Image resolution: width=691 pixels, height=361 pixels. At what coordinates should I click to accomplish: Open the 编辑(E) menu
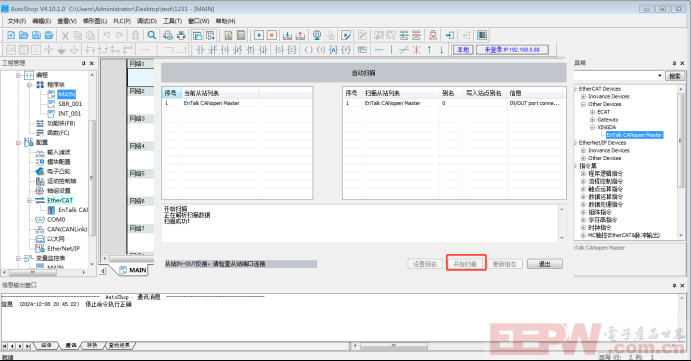41,21
